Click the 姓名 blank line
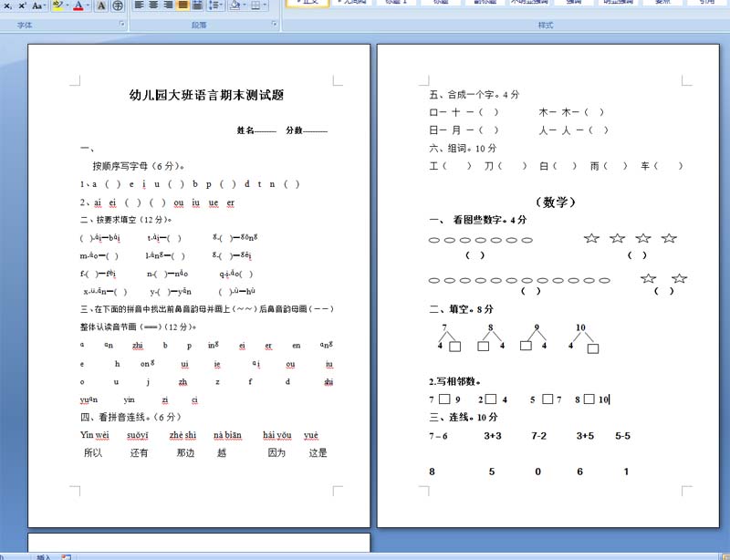730x560 pixels. coord(266,130)
